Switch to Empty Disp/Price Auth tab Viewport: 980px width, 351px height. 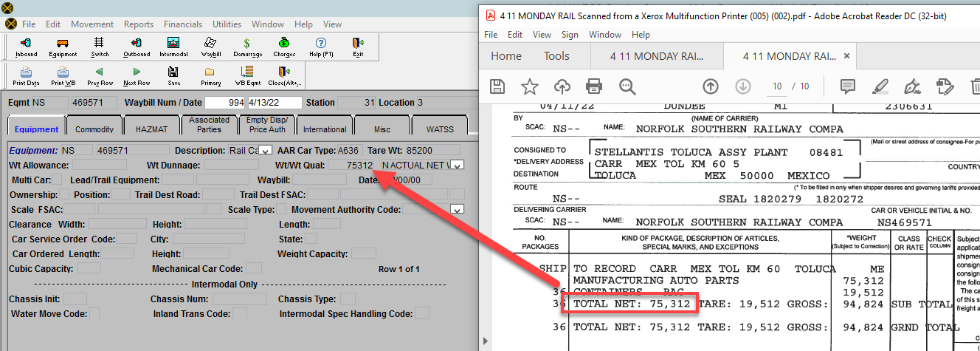pyautogui.click(x=267, y=125)
